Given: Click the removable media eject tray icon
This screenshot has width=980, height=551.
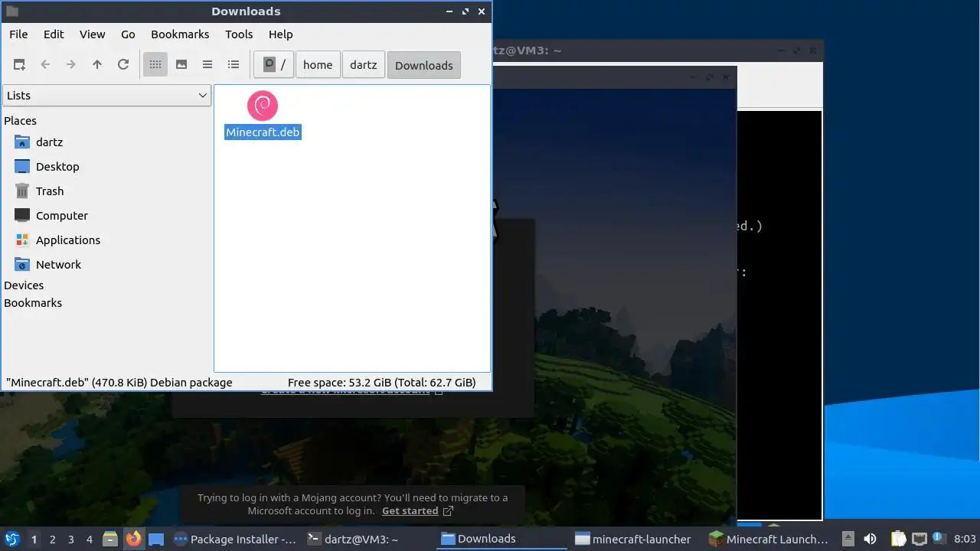Looking at the screenshot, I should (848, 540).
